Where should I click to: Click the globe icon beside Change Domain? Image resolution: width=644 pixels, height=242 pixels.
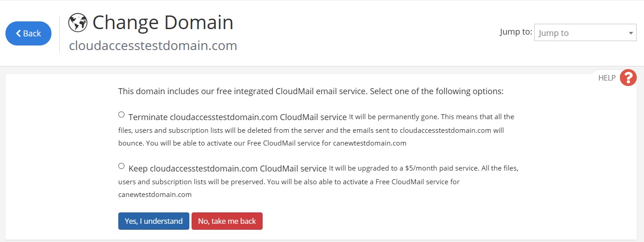coord(78,22)
